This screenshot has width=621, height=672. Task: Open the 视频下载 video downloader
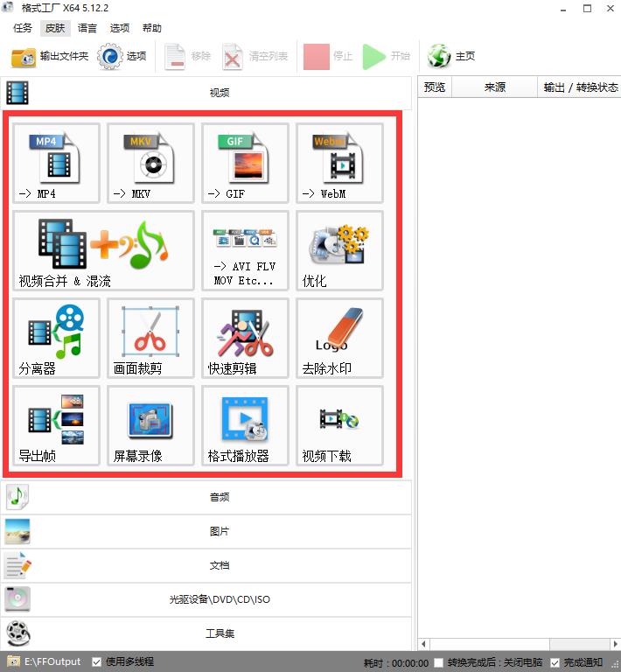coord(339,425)
